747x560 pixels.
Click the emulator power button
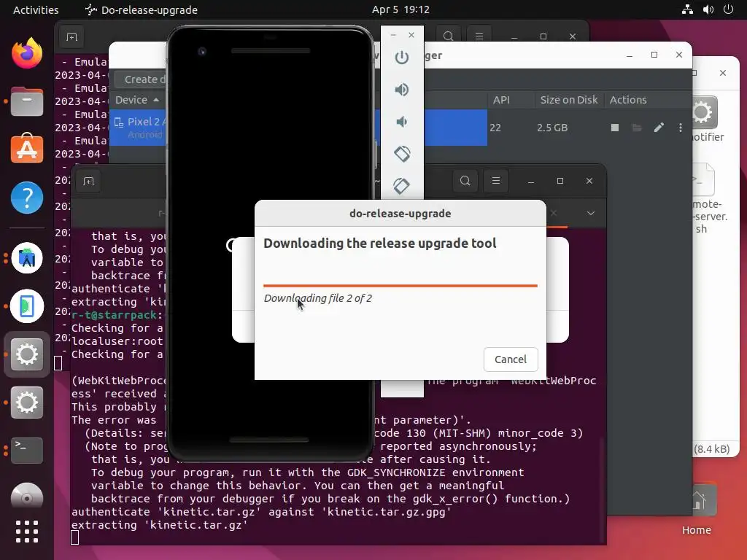(402, 58)
